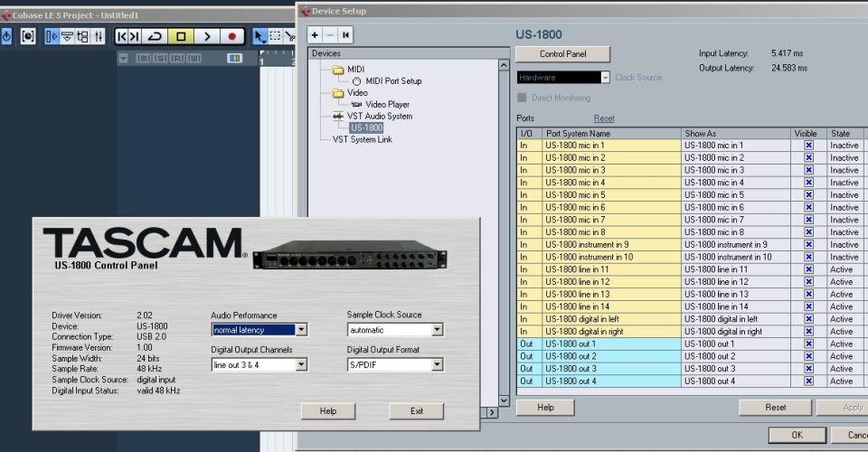Open Audio Performance dropdown in TASCAM panel
This screenshot has width=868, height=452.
point(301,330)
